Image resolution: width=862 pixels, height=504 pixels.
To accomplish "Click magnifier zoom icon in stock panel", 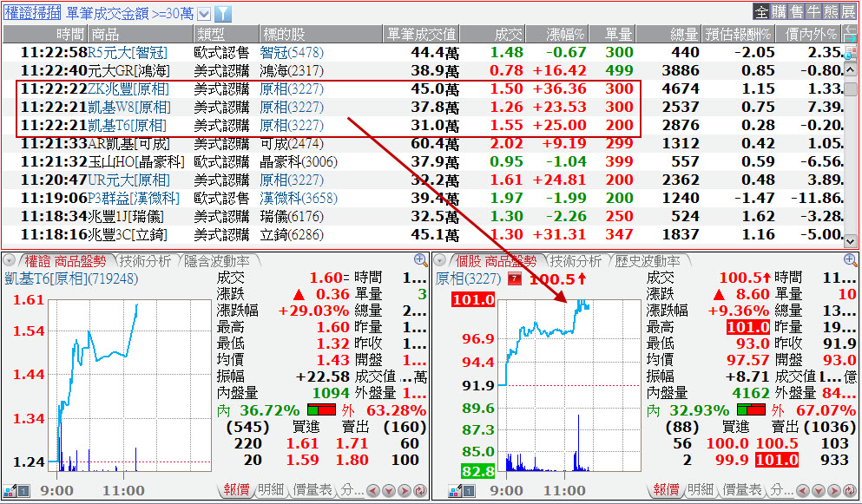I will (850, 260).
